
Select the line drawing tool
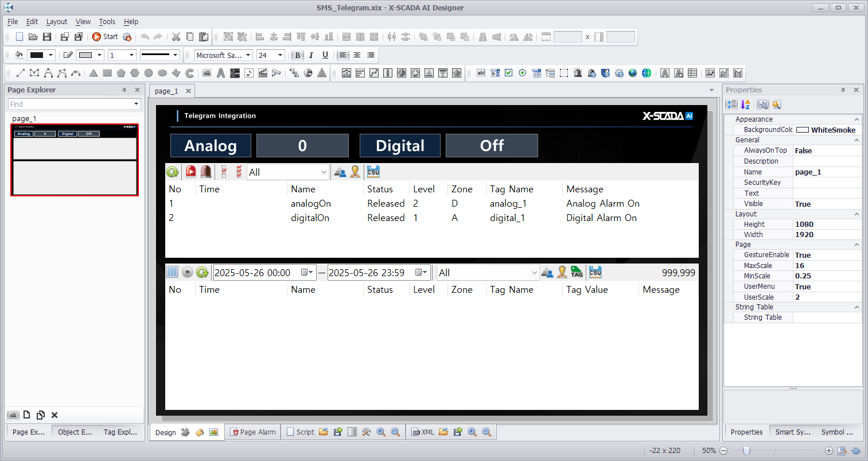tap(20, 73)
